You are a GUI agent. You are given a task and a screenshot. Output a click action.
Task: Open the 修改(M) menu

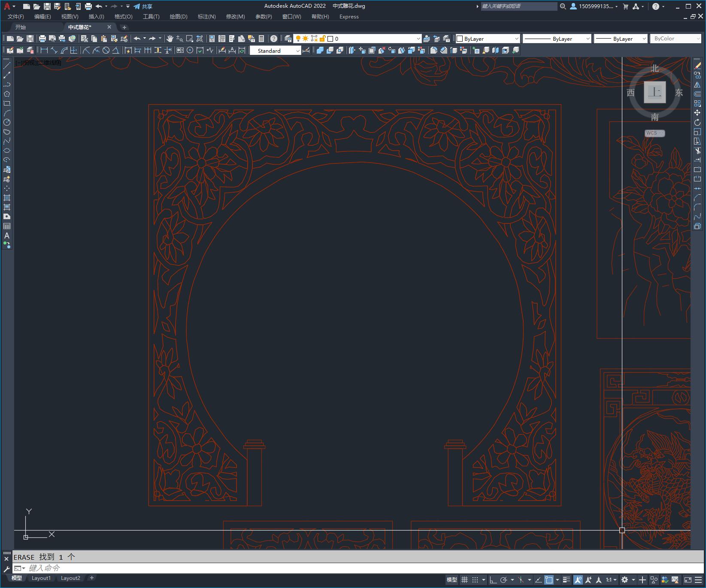(x=235, y=17)
